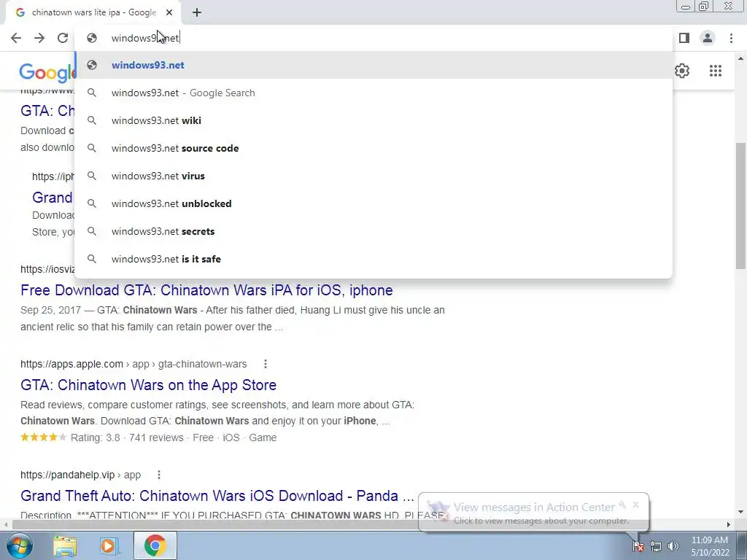Close the Action Center notification balloon
Viewport: 747px width, 560px height.
635,505
